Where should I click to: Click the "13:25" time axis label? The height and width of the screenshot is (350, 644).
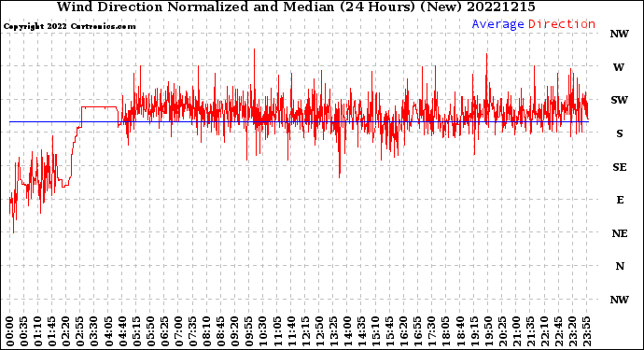[x=333, y=331]
